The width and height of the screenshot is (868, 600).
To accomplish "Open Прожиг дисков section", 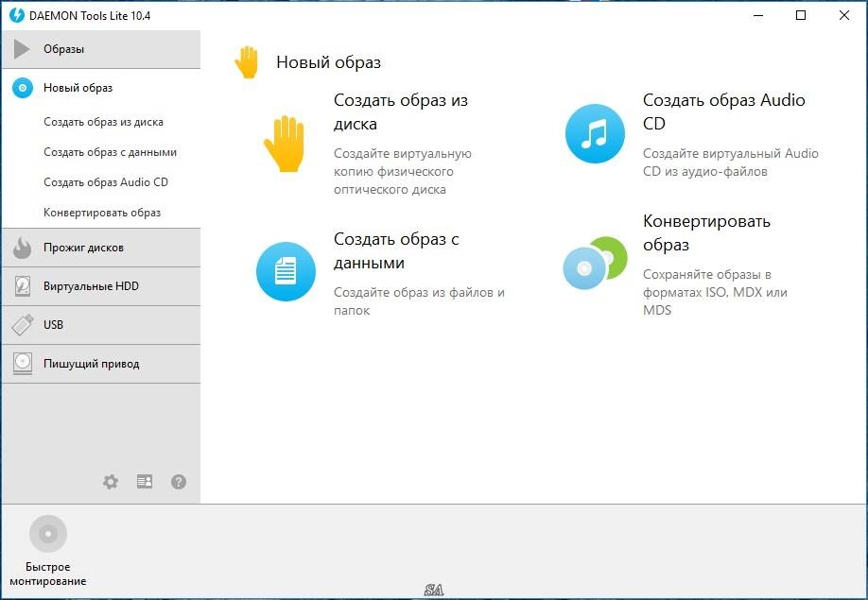I will pos(101,248).
